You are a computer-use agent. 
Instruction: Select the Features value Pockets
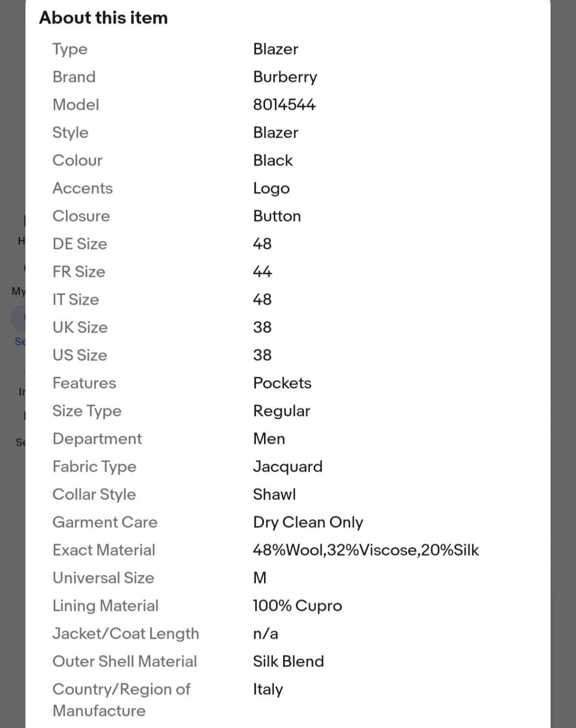(x=282, y=383)
